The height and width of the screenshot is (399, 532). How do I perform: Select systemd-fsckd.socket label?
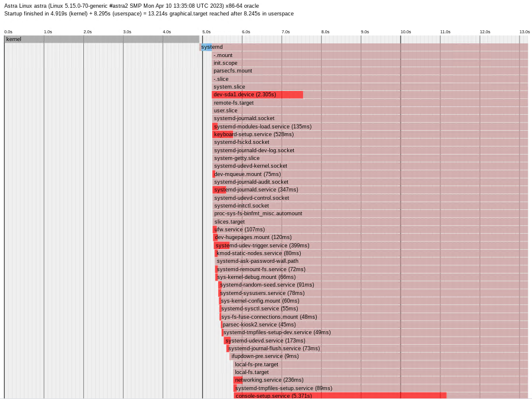(x=241, y=142)
